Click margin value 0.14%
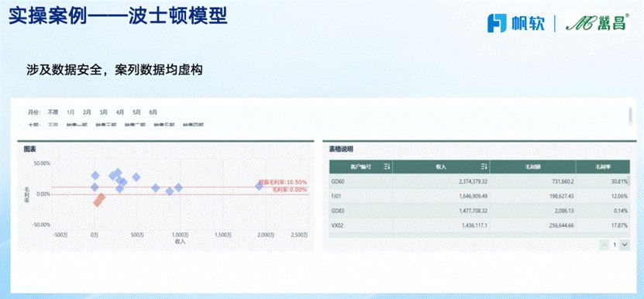The height and width of the screenshot is (299, 644). [x=621, y=211]
